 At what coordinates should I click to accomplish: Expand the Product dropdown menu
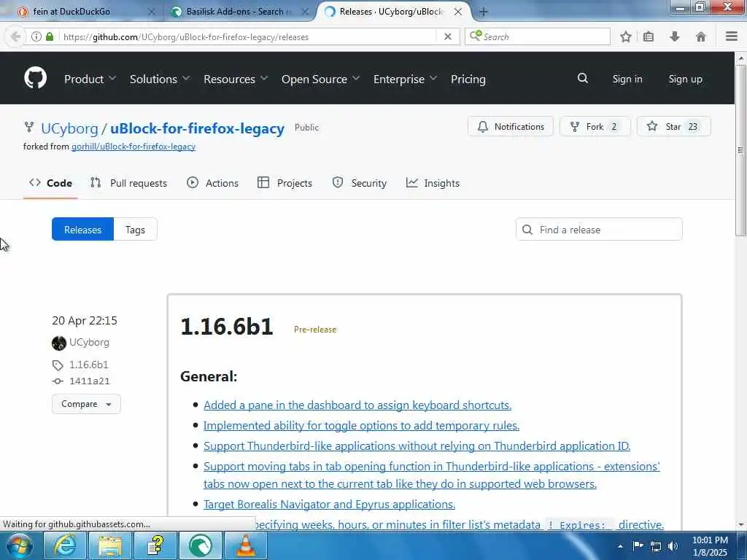tap(90, 79)
